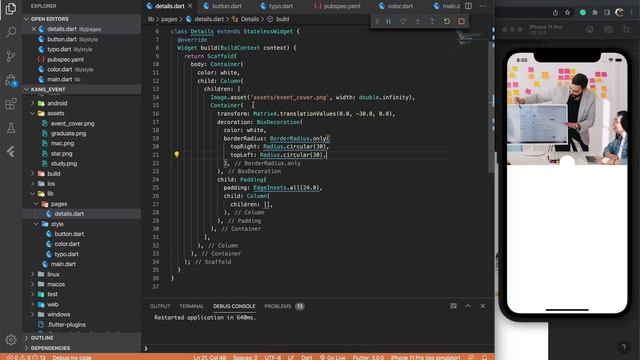Clear the debug console output
The image size is (640, 360).
click(x=453, y=306)
